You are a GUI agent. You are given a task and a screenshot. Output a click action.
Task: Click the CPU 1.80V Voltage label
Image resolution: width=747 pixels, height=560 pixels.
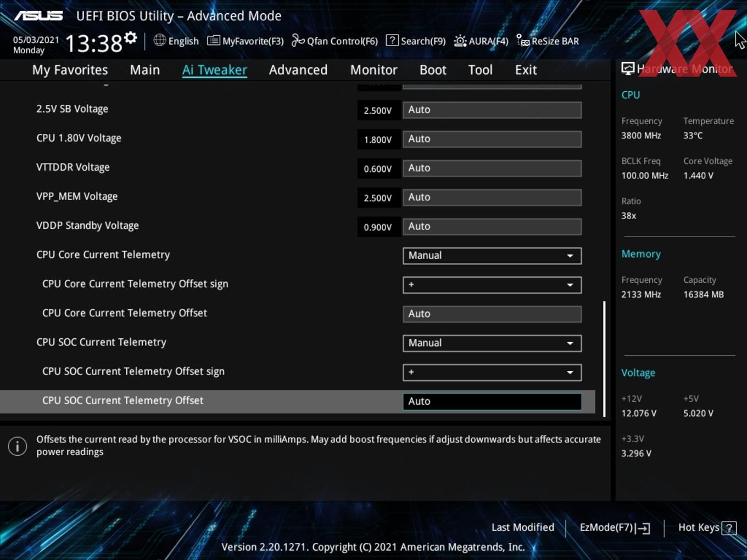(x=79, y=138)
